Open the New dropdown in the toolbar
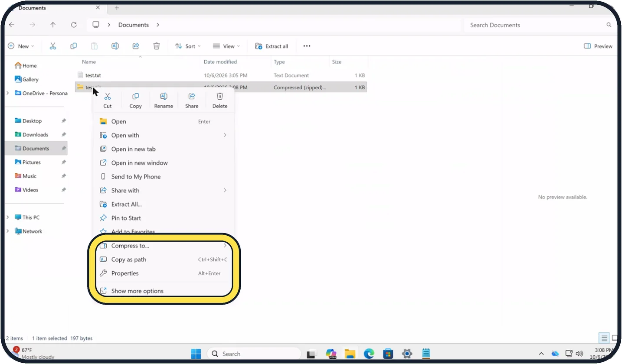 coord(21,46)
